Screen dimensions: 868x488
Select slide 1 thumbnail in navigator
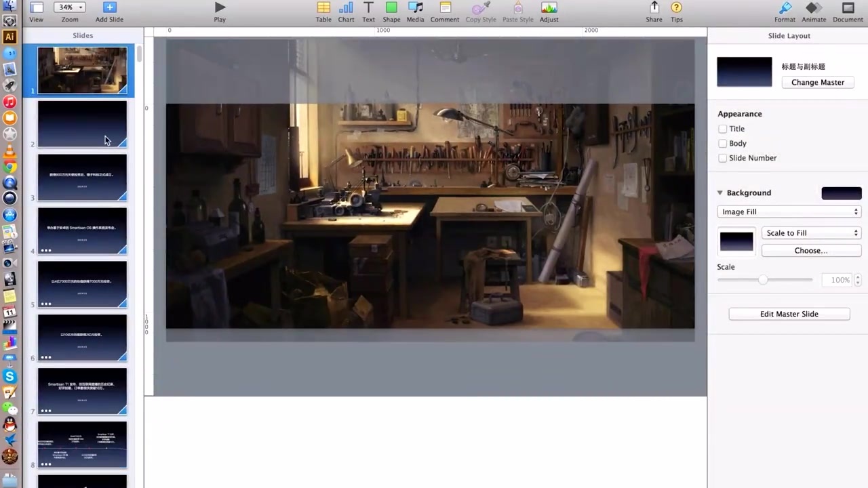(82, 70)
